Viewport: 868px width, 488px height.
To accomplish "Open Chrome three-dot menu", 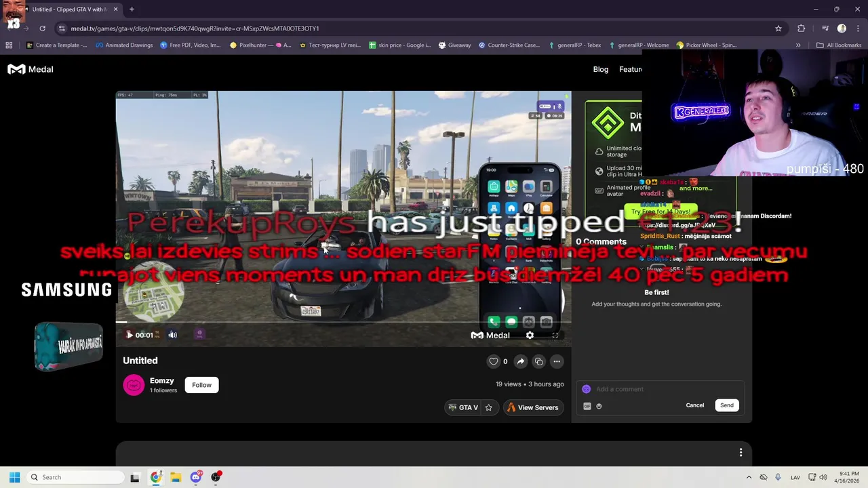I will 857,28.
